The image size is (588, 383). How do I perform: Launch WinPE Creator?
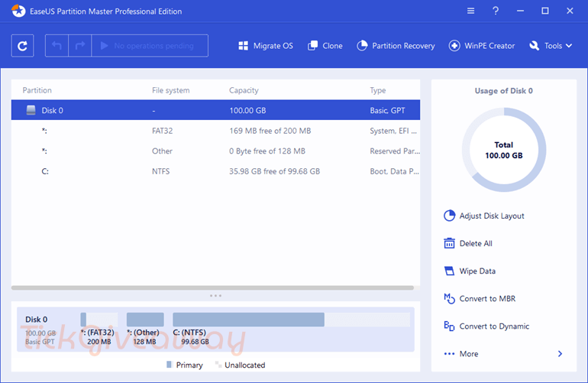(482, 46)
